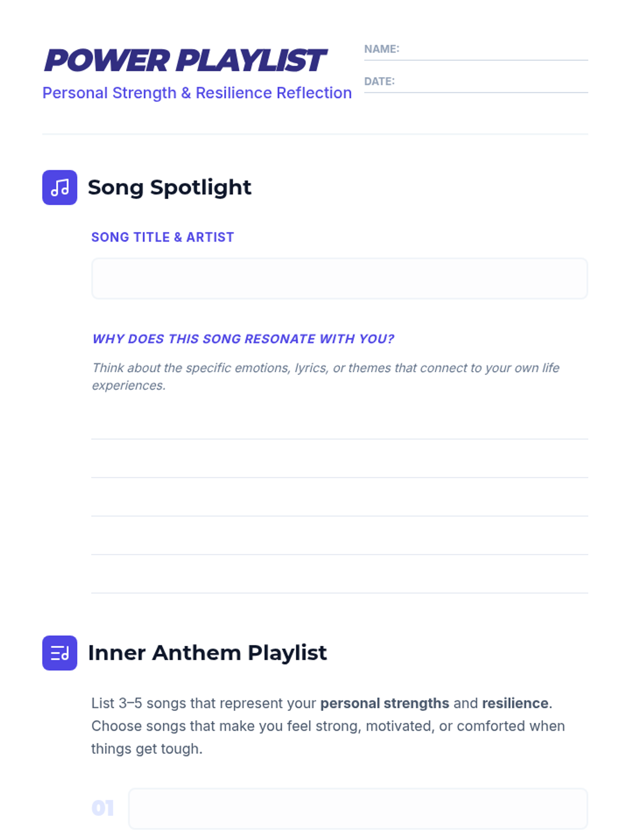The height and width of the screenshot is (840, 630).
Task: Click the playlist song 01 input box
Action: (358, 808)
